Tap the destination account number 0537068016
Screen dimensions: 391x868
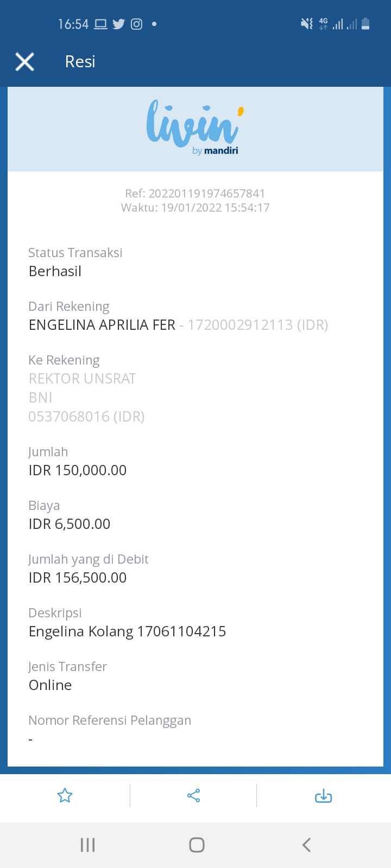[86, 417]
